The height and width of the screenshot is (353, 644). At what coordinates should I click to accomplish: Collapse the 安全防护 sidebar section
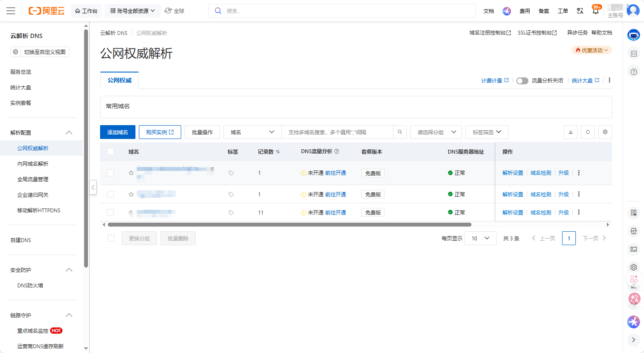[x=69, y=270]
